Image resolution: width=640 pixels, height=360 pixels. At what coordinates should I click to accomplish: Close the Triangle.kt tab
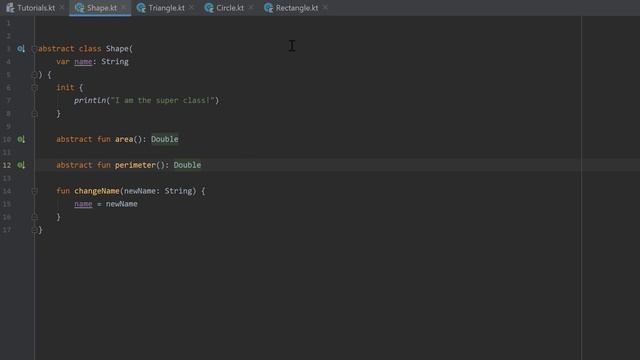coord(191,8)
